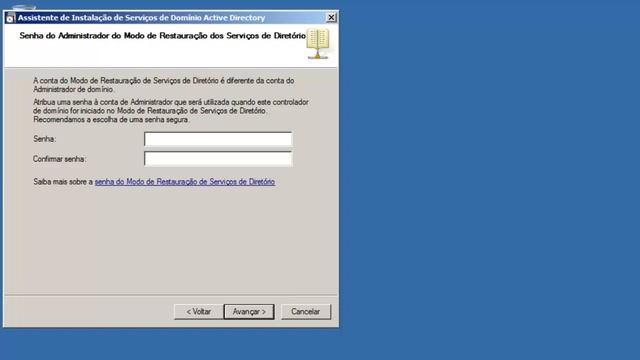The height and width of the screenshot is (360, 640).
Task: Go back with the Voltar button
Action: (198, 311)
